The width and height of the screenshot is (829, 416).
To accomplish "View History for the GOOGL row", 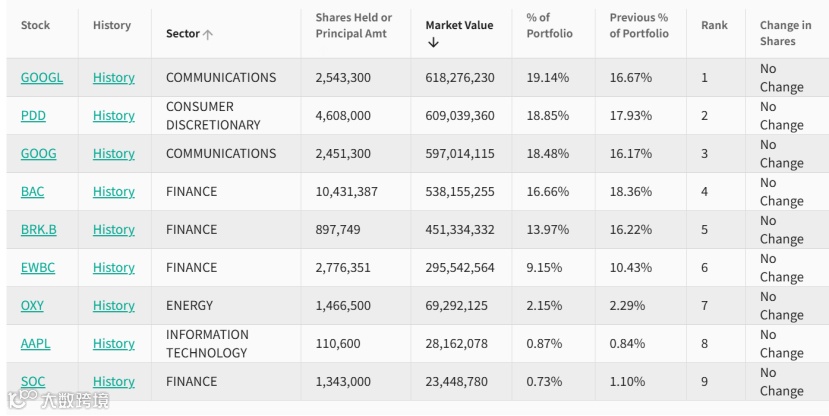I will [x=113, y=78].
